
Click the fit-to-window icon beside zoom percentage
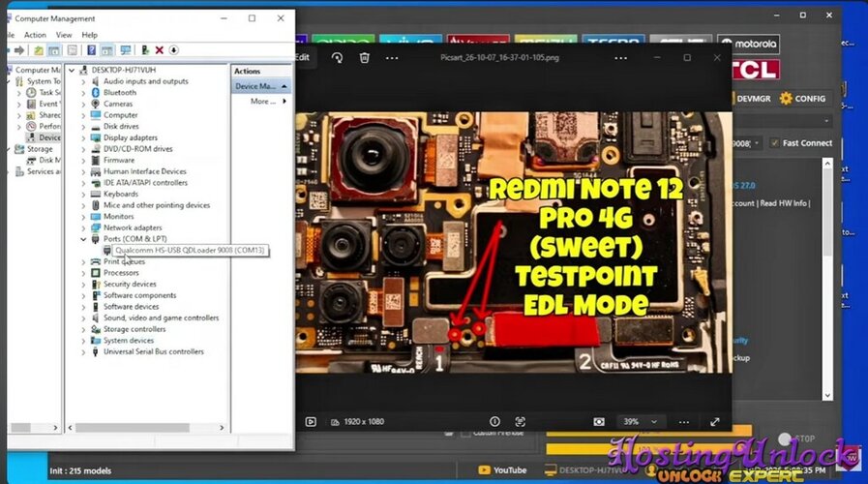tap(599, 422)
